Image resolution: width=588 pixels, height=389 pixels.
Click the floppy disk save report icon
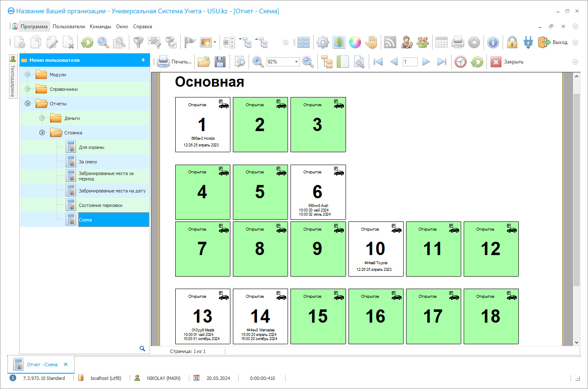pyautogui.click(x=220, y=62)
